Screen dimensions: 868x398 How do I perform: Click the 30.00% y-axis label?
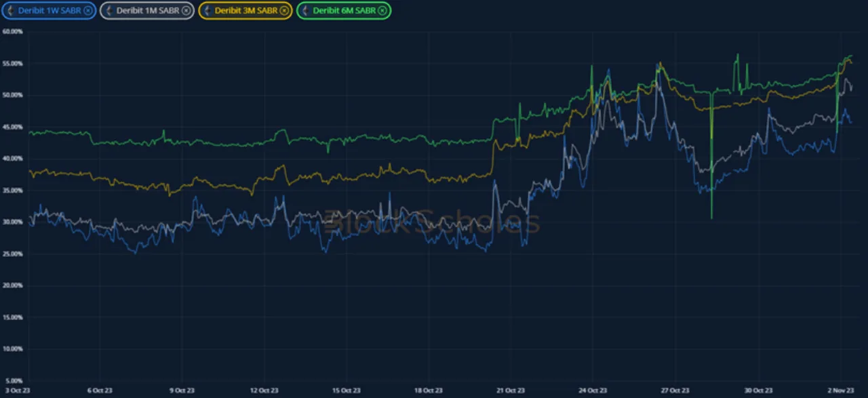point(12,222)
